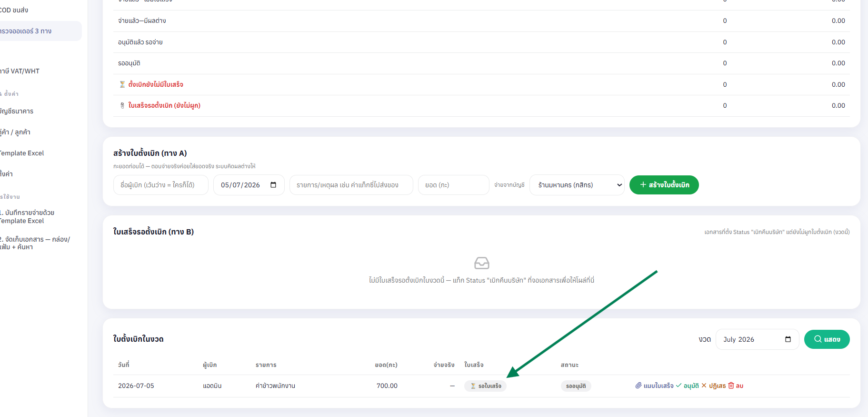Click the แสดง search button

(x=827, y=339)
